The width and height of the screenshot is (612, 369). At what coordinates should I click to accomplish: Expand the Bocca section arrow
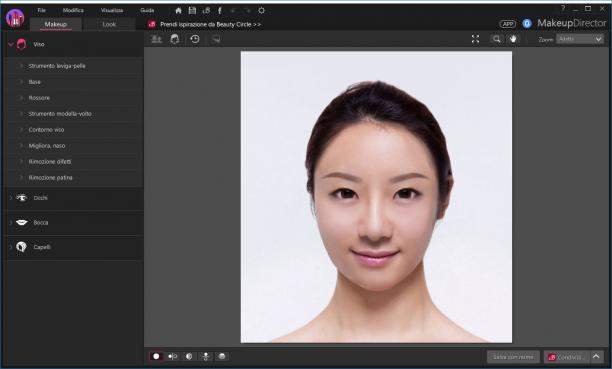point(11,223)
